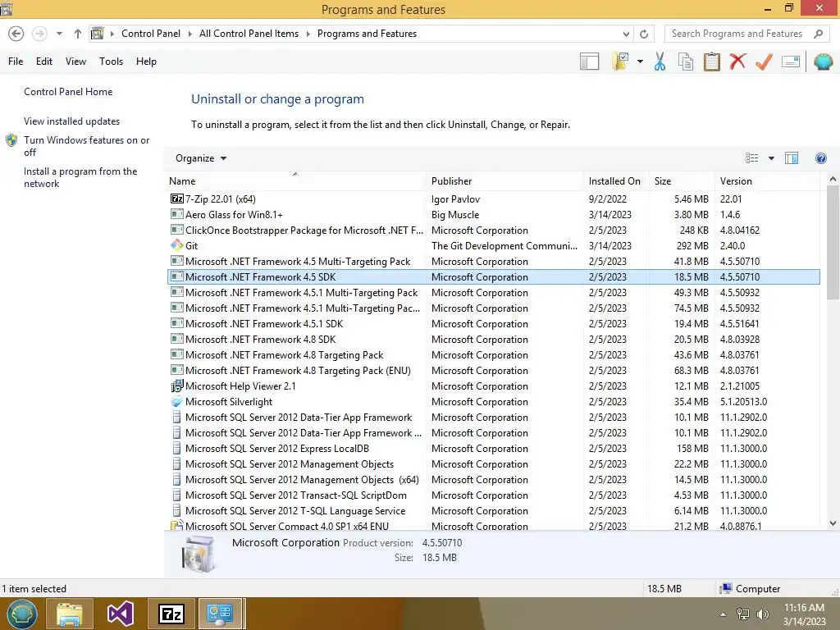Click the search magnifier icon
Image resolution: width=840 pixels, height=630 pixels.
[x=818, y=34]
